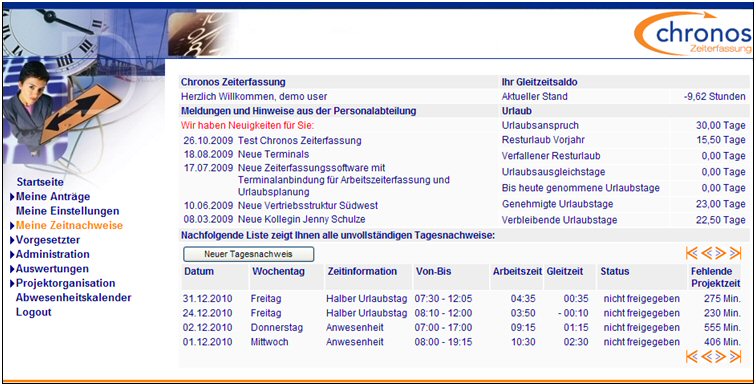This screenshot has height=386, width=756.
Task: Go to first page in top pager
Action: click(x=691, y=253)
